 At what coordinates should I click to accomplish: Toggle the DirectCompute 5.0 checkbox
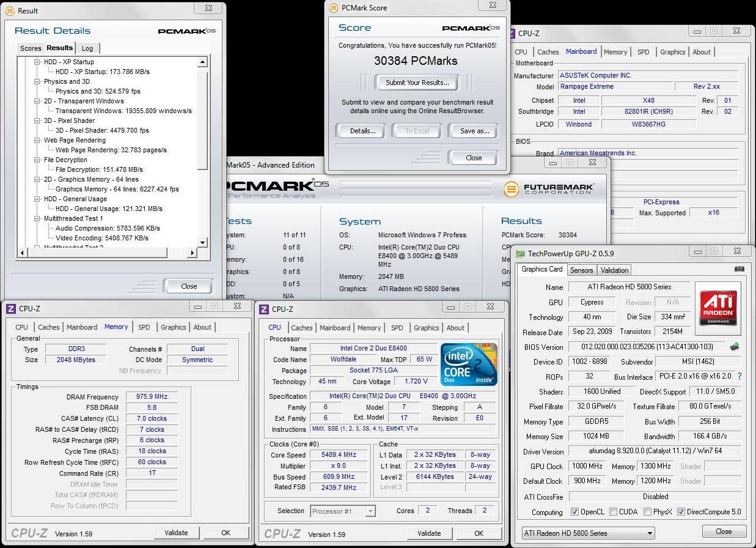pyautogui.click(x=681, y=512)
